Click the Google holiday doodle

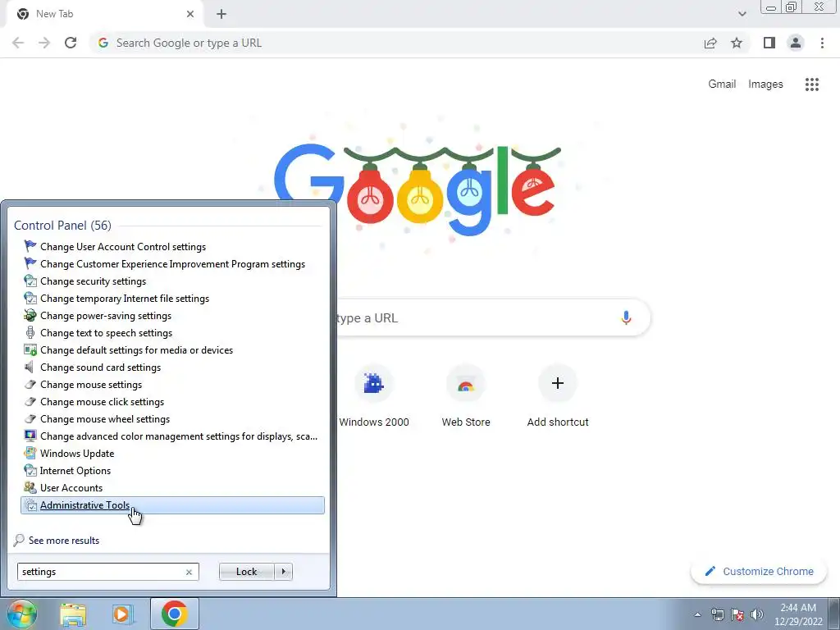418,188
